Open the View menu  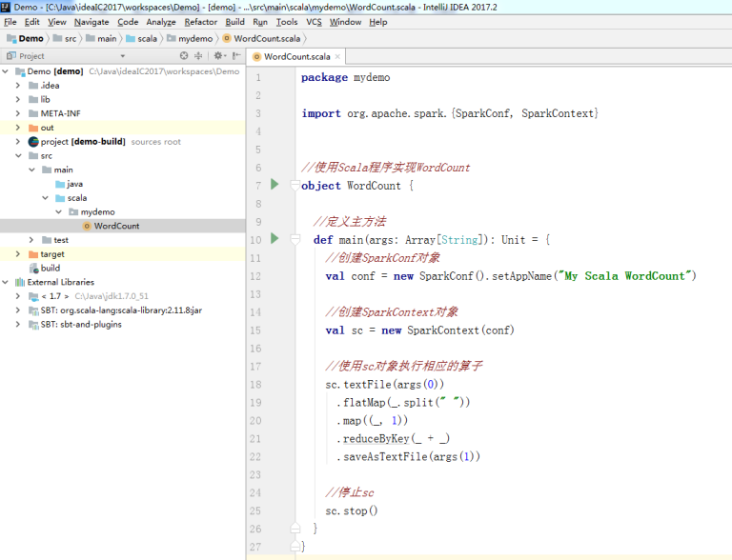(x=57, y=22)
